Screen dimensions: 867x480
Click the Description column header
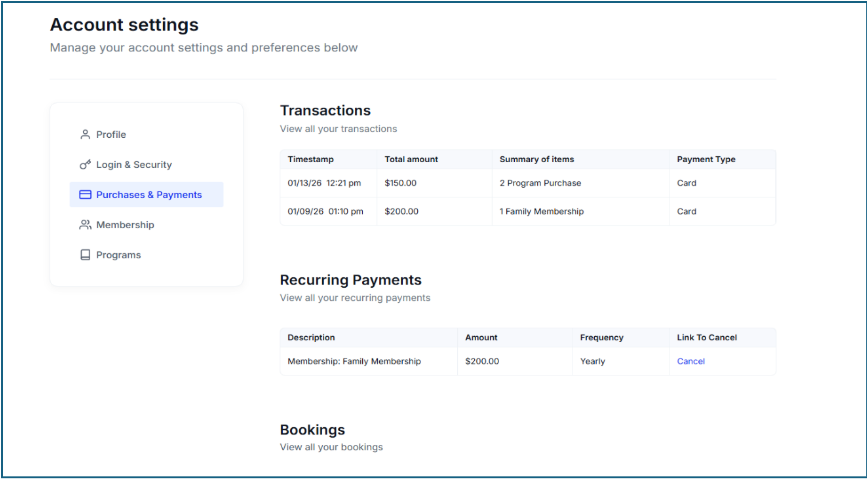[x=311, y=337]
